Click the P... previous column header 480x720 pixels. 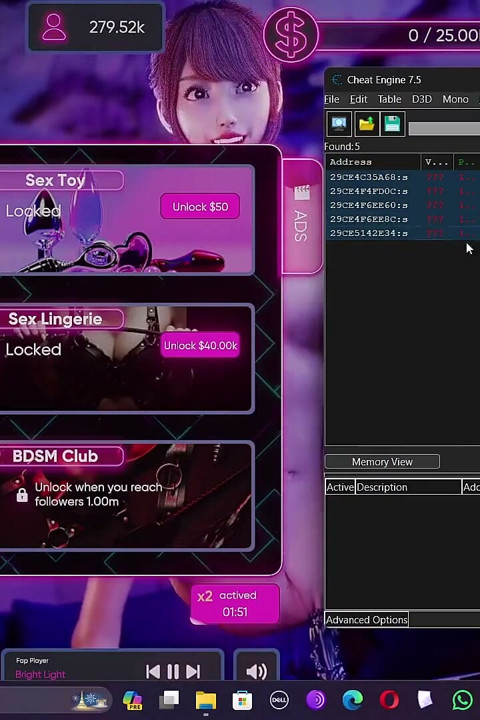pyautogui.click(x=467, y=162)
